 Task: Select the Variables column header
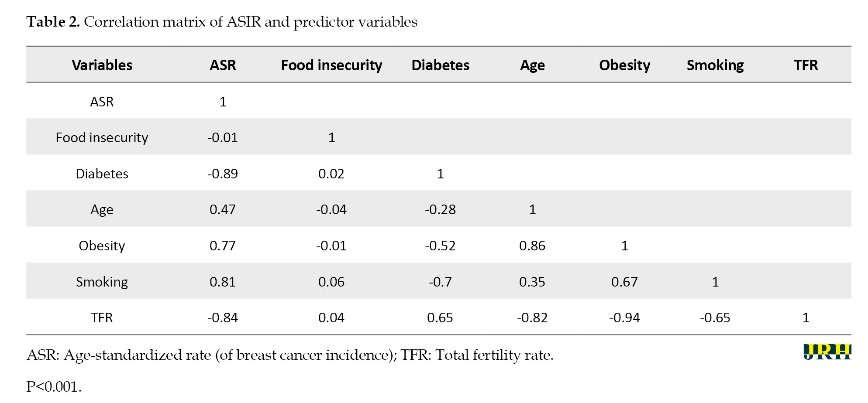click(x=102, y=65)
